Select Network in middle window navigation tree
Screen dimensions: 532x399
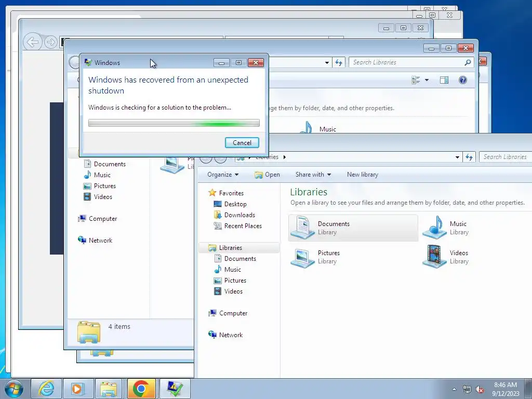[x=96, y=240]
